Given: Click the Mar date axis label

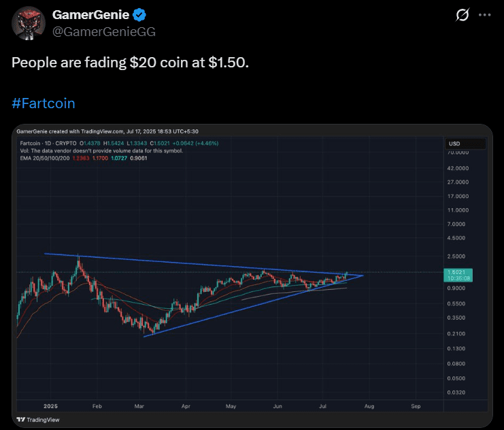Looking at the screenshot, I should click(139, 406).
